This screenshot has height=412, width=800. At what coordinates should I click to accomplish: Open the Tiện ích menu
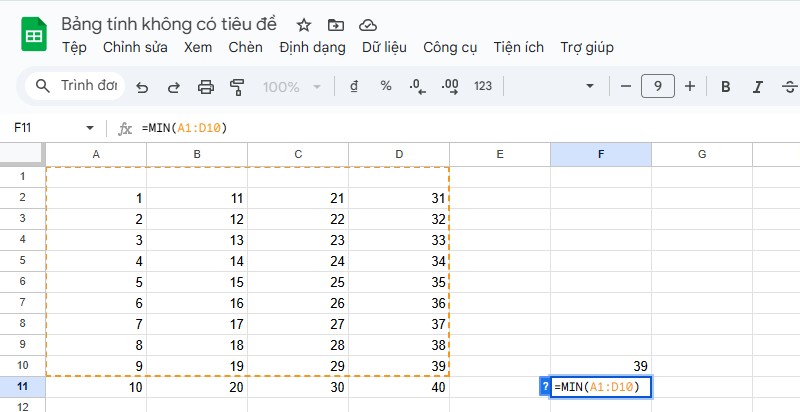pyautogui.click(x=518, y=47)
